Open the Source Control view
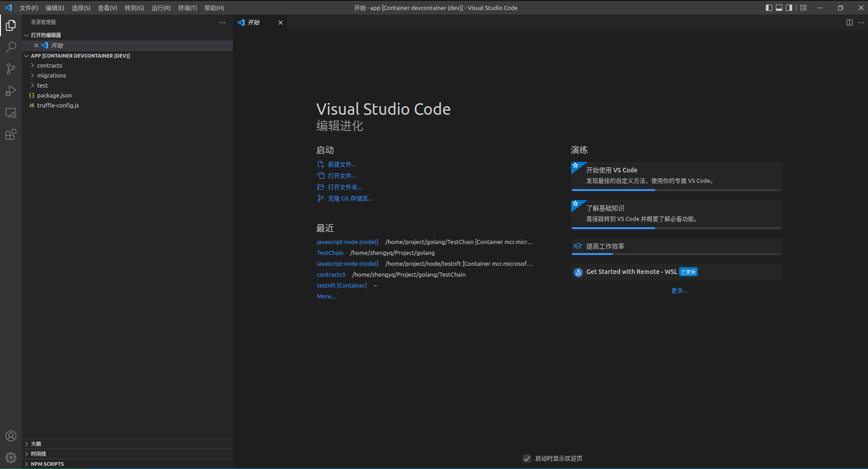Viewport: 868px width, 469px height. [x=11, y=69]
